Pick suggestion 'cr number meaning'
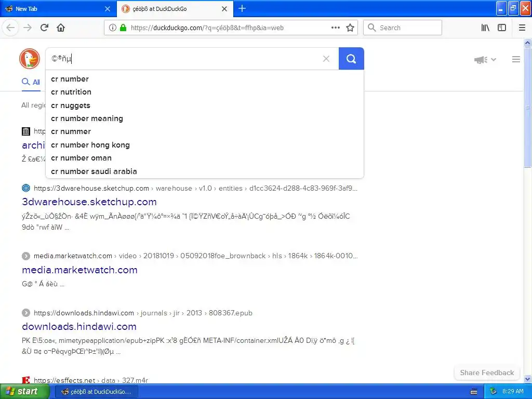The width and height of the screenshot is (532, 399). click(x=205, y=118)
